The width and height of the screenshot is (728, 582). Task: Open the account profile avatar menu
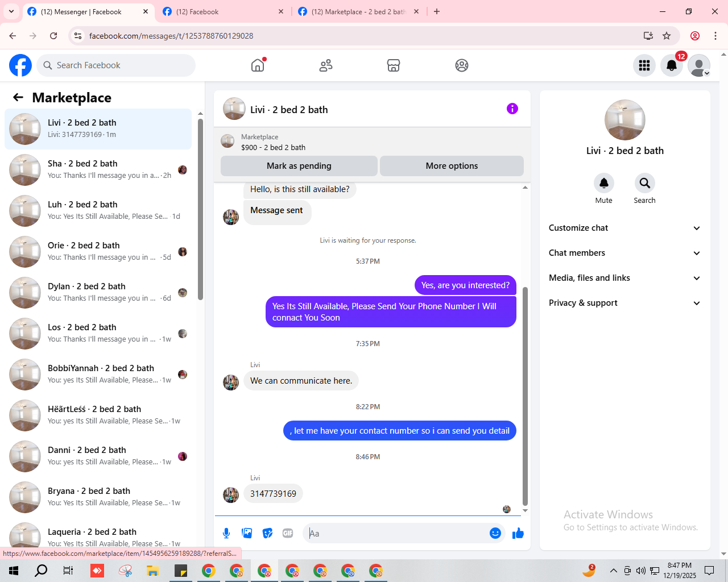coord(699,65)
